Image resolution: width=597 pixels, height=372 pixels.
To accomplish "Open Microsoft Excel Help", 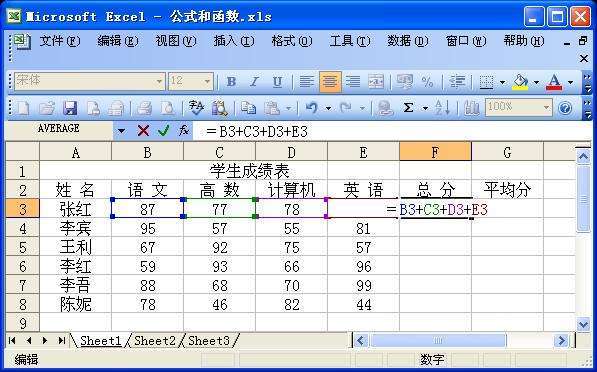I will point(565,109).
